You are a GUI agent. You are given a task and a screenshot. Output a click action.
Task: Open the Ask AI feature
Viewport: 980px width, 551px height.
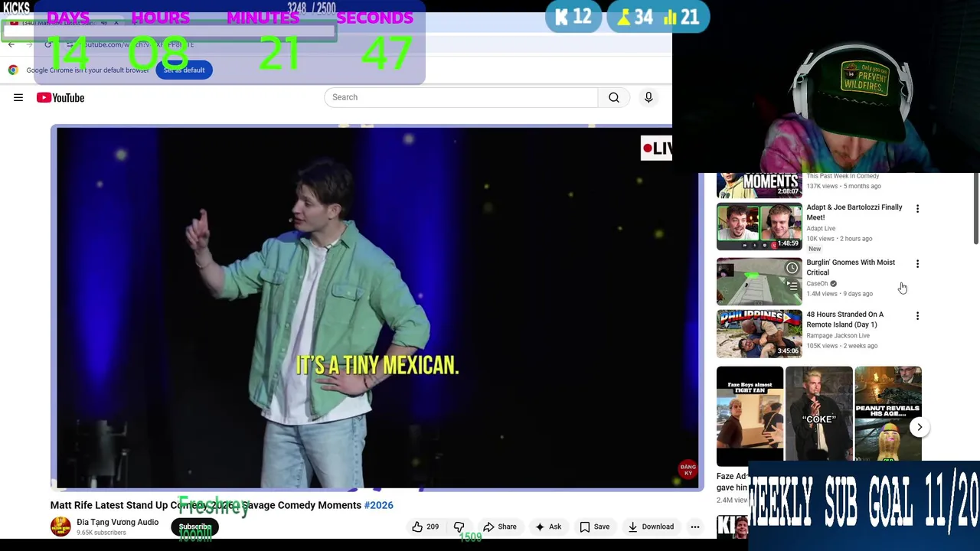tap(548, 527)
